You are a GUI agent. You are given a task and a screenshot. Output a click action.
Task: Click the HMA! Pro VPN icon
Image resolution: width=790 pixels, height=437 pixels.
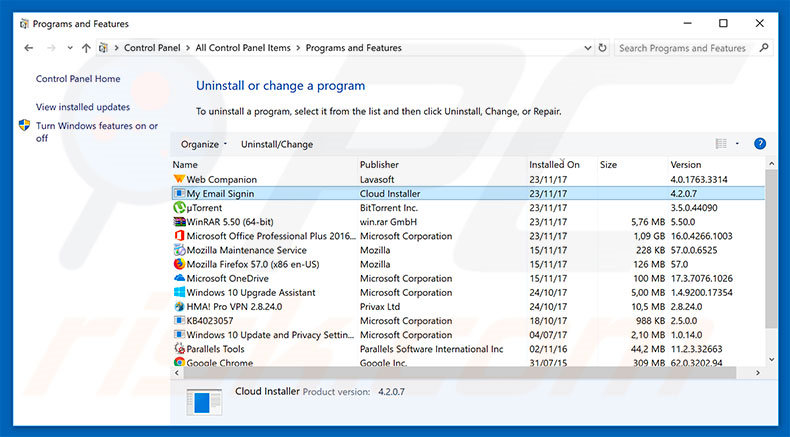point(179,306)
